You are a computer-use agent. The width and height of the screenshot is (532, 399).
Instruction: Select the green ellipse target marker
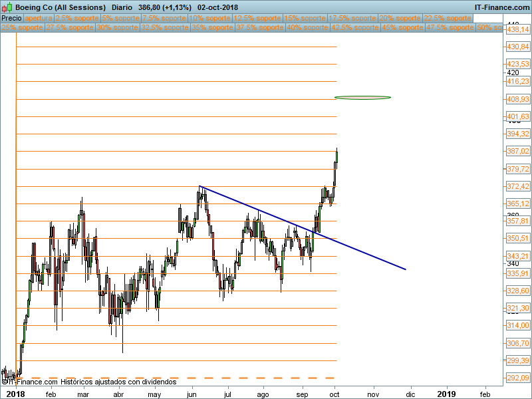coord(362,98)
